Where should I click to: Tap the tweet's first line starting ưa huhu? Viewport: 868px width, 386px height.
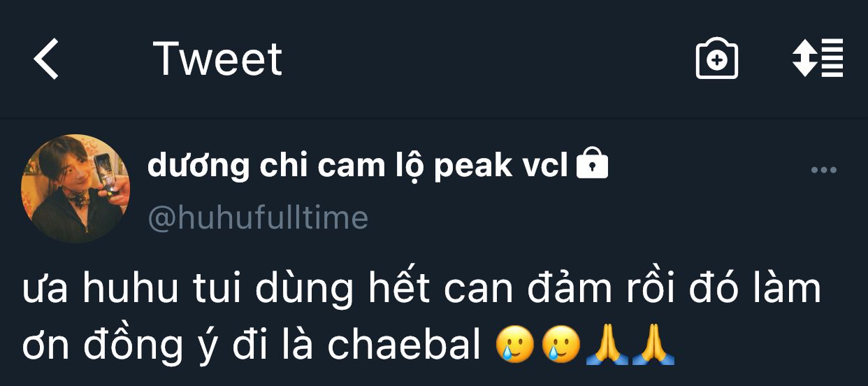pyautogui.click(x=421, y=289)
